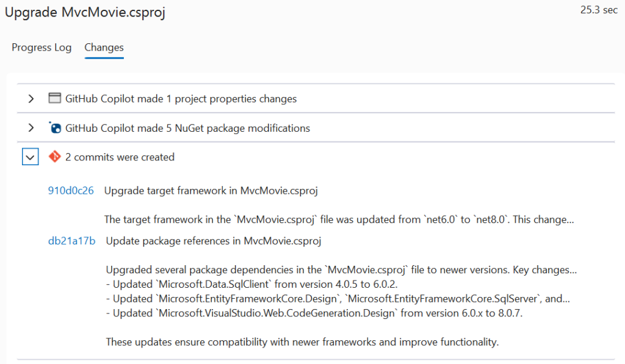Click the 2 commits were created label
The height and width of the screenshot is (364, 625).
point(120,157)
